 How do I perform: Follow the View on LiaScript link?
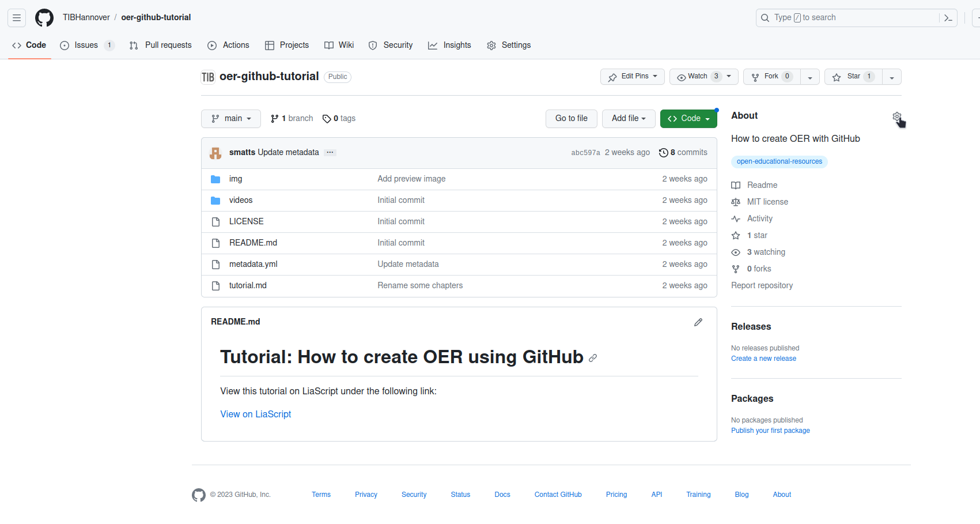[255, 414]
